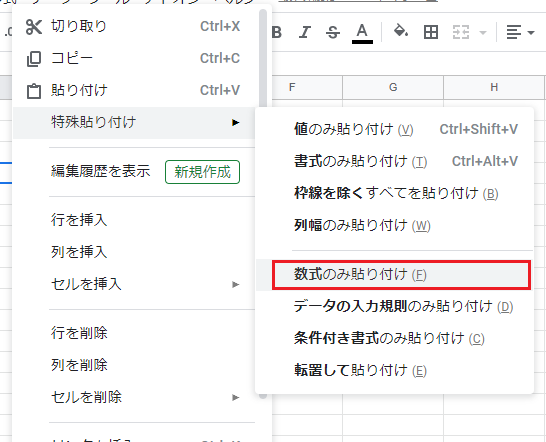Click the 新規作成 badge button
Image resolution: width=546 pixels, height=442 pixels.
tap(202, 172)
